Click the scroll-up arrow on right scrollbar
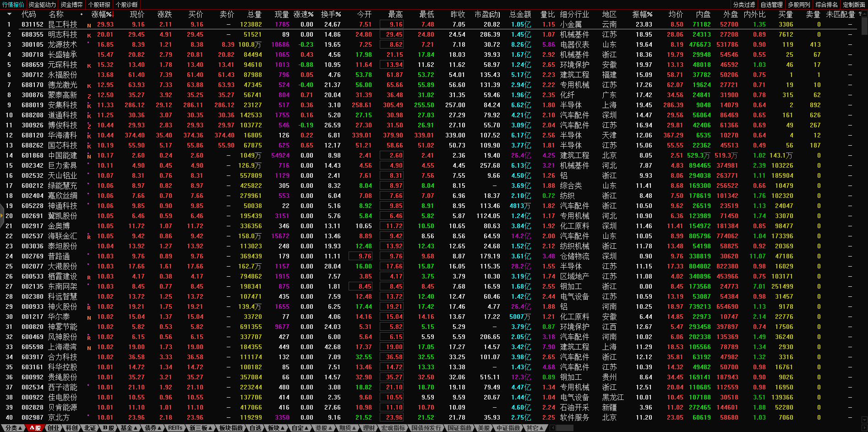 coord(864,14)
